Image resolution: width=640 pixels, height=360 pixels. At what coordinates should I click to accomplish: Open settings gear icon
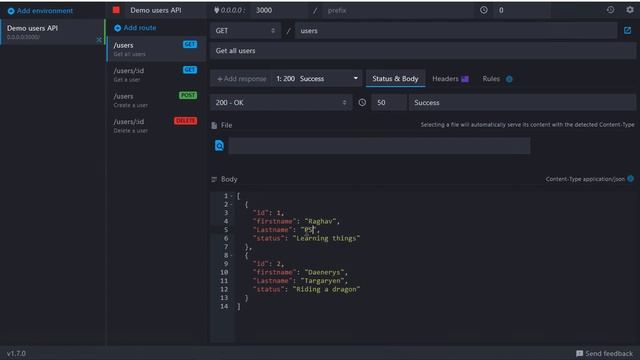pos(630,10)
